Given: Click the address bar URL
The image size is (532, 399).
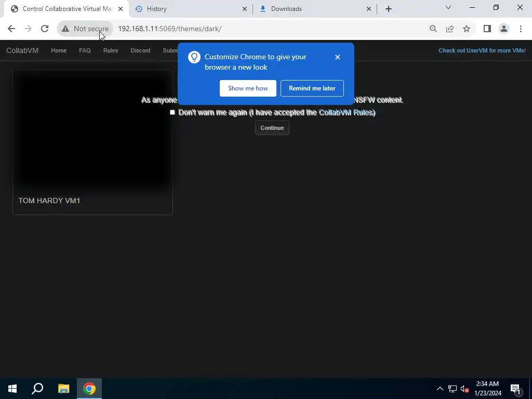Looking at the screenshot, I should [170, 29].
